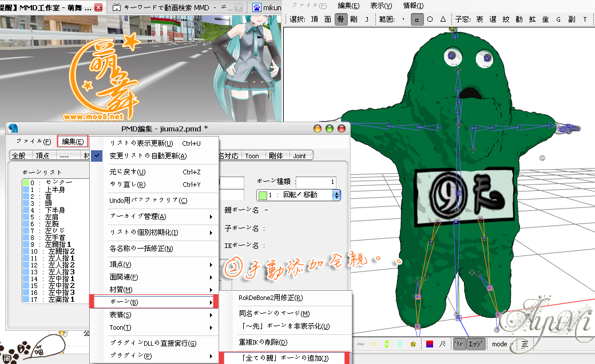Expand the 頂点(V) submenu
This screenshot has height=364, width=595.
pos(154,264)
